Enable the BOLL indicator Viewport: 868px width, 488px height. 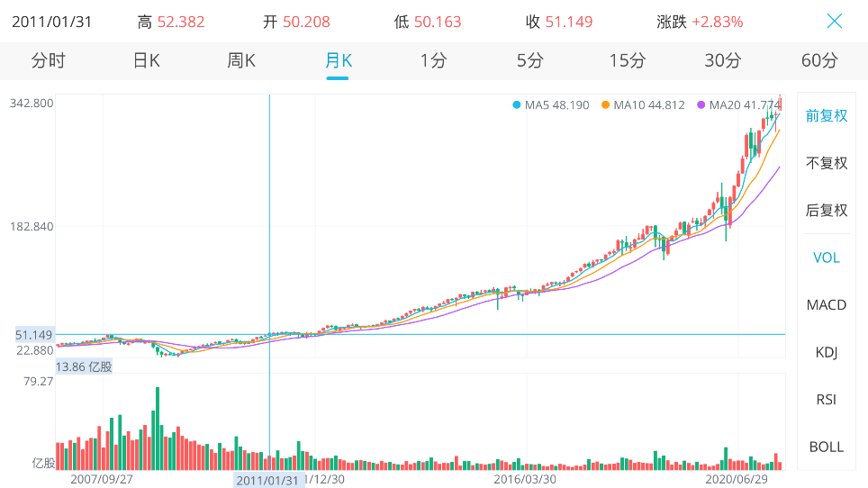827,447
